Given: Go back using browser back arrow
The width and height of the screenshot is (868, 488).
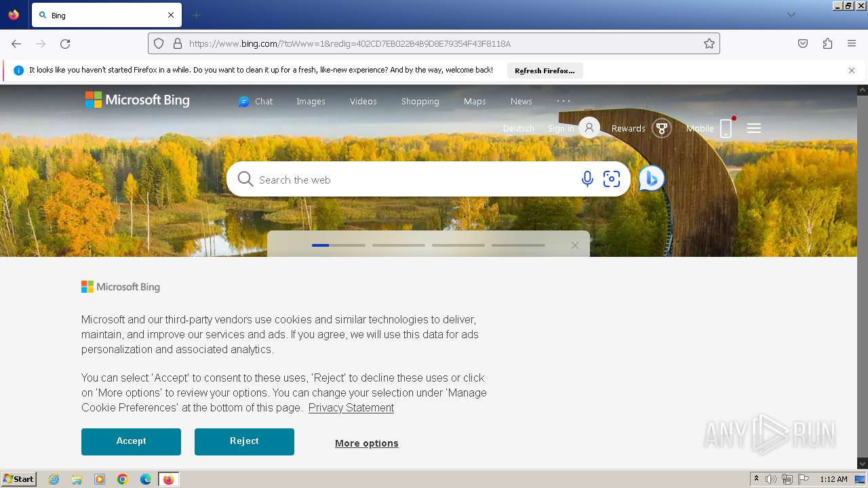Looking at the screenshot, I should tap(16, 43).
